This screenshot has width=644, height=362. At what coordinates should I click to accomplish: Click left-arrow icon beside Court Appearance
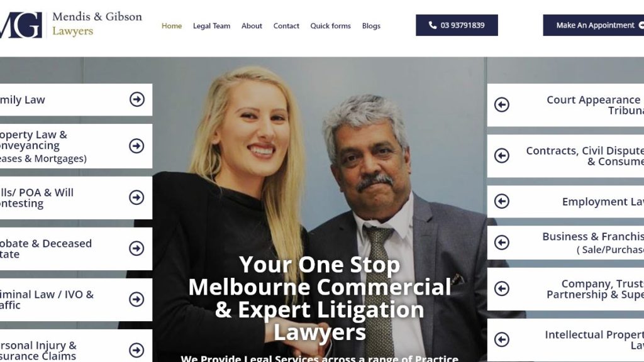(x=501, y=105)
